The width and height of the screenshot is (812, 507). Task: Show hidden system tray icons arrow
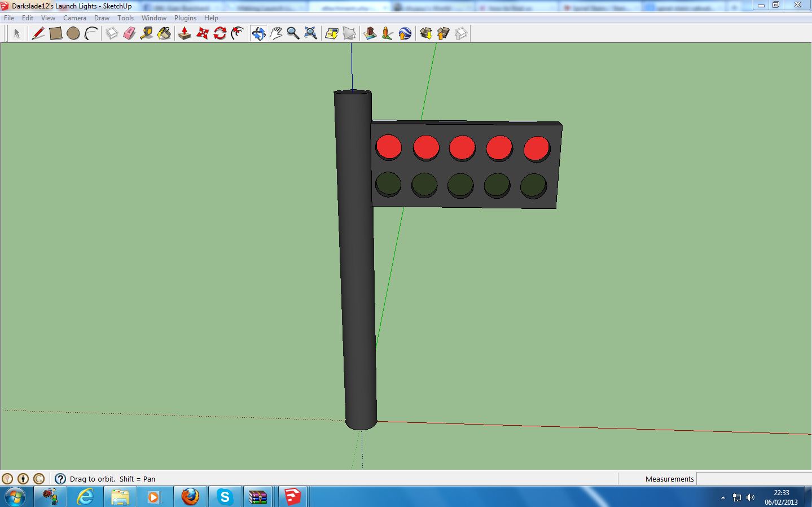click(x=723, y=497)
